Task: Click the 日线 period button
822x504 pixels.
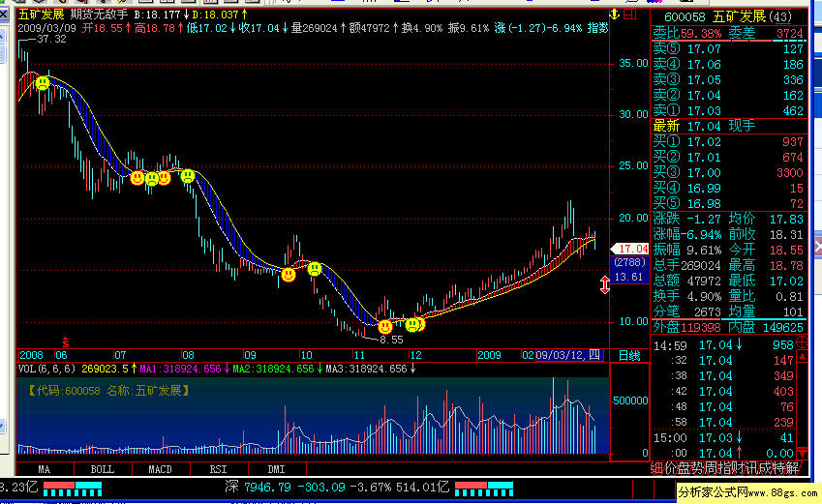Action: [629, 356]
